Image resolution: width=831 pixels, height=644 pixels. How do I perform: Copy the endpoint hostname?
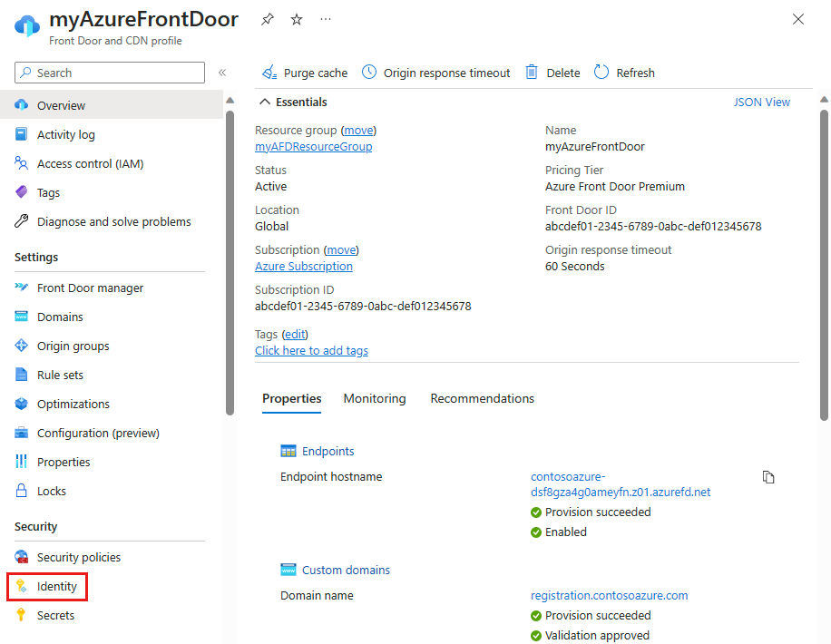[768, 477]
